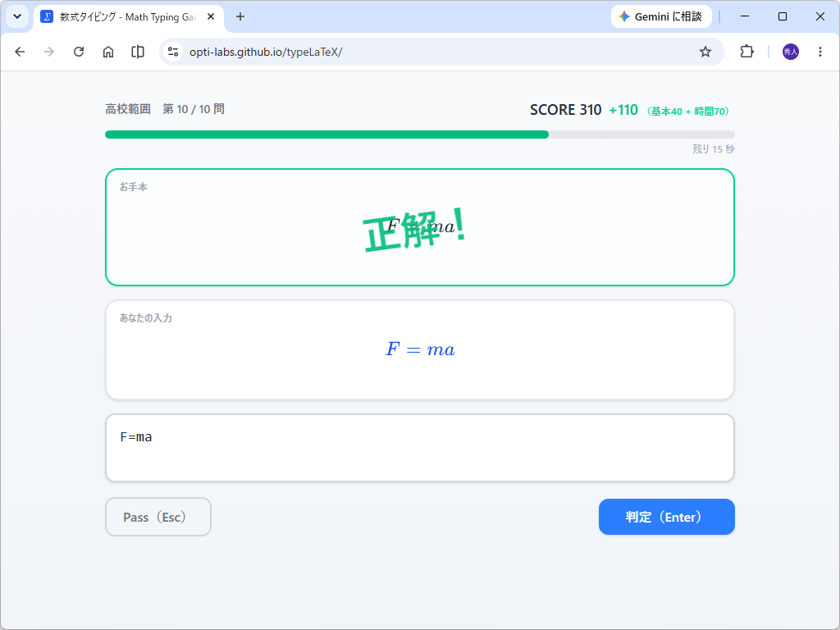Click the blue rendered F = ma formula
This screenshot has width=840, height=630.
coord(420,349)
